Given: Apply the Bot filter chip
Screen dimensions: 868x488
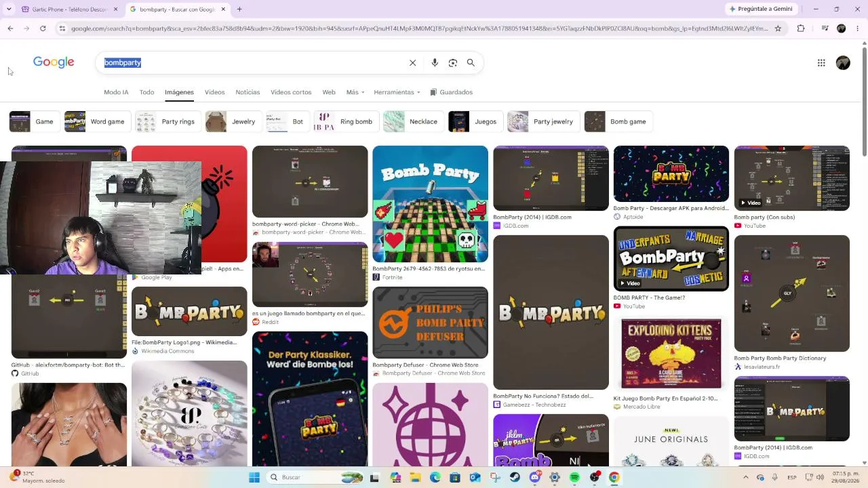Looking at the screenshot, I should point(288,122).
